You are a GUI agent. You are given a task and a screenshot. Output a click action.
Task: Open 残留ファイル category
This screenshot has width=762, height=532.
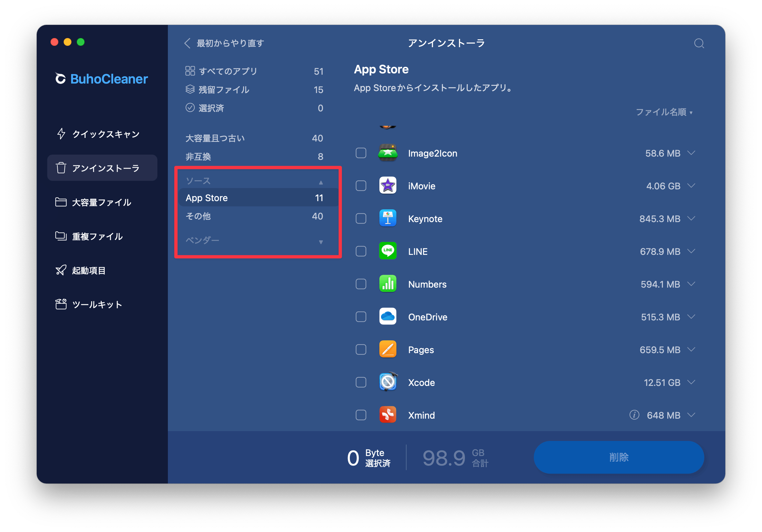(254, 89)
